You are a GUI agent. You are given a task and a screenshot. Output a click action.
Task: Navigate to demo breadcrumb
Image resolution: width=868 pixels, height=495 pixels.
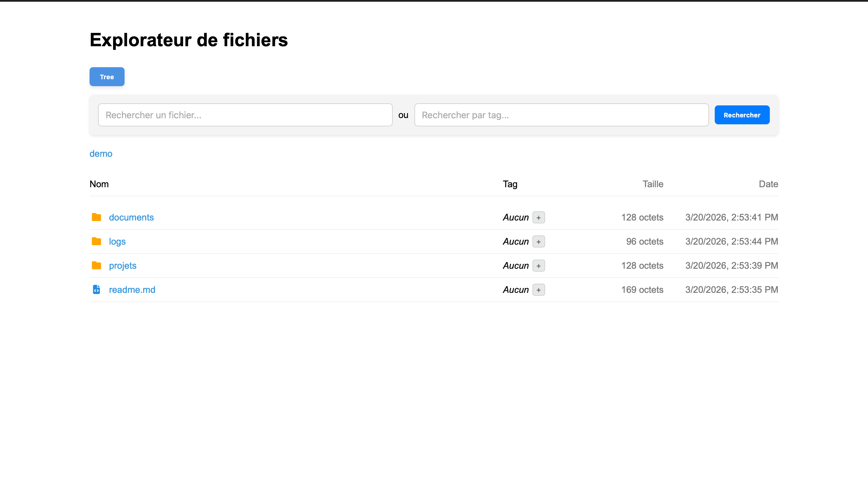[100, 154]
